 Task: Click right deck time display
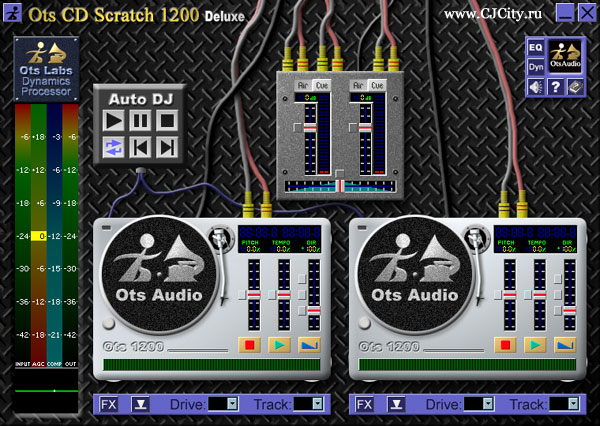pos(535,232)
